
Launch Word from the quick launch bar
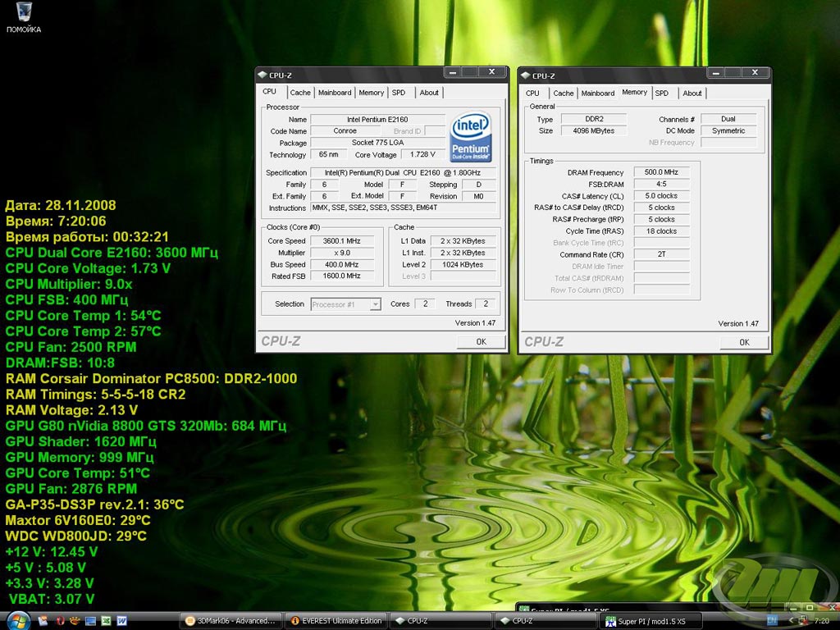pyautogui.click(x=121, y=621)
